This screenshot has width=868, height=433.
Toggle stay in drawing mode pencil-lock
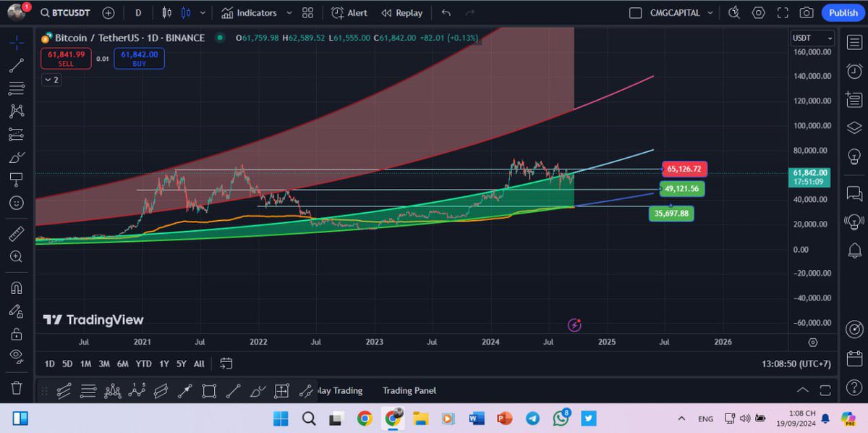click(17, 311)
